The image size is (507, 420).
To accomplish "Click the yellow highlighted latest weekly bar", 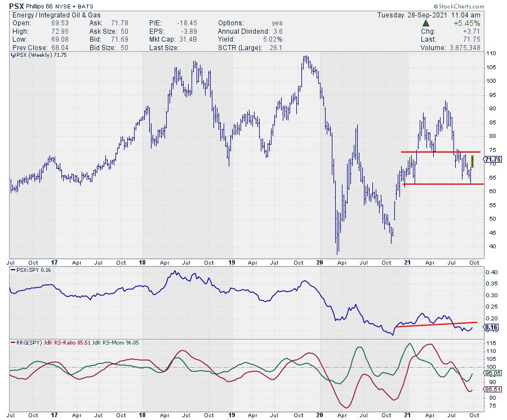I will click(x=473, y=161).
